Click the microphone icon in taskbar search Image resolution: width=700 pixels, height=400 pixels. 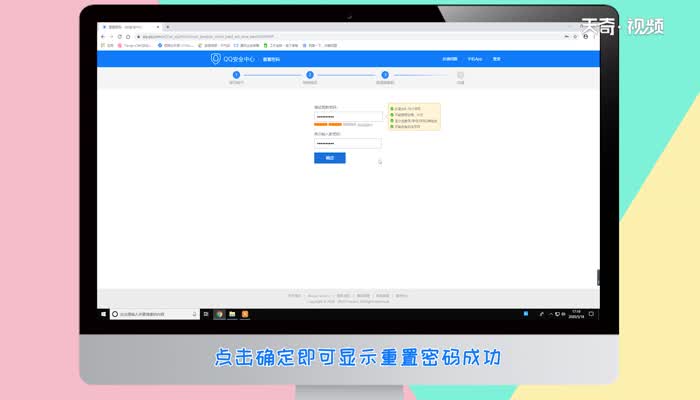194,314
